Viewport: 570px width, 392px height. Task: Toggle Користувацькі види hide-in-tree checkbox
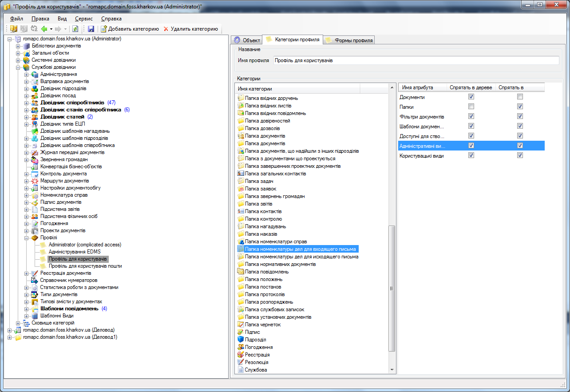click(x=471, y=155)
